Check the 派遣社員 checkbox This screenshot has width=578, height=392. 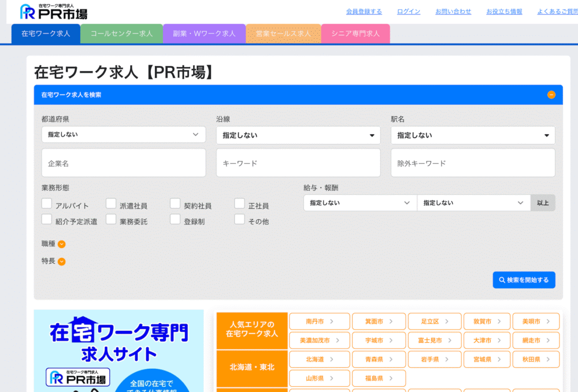(x=111, y=204)
